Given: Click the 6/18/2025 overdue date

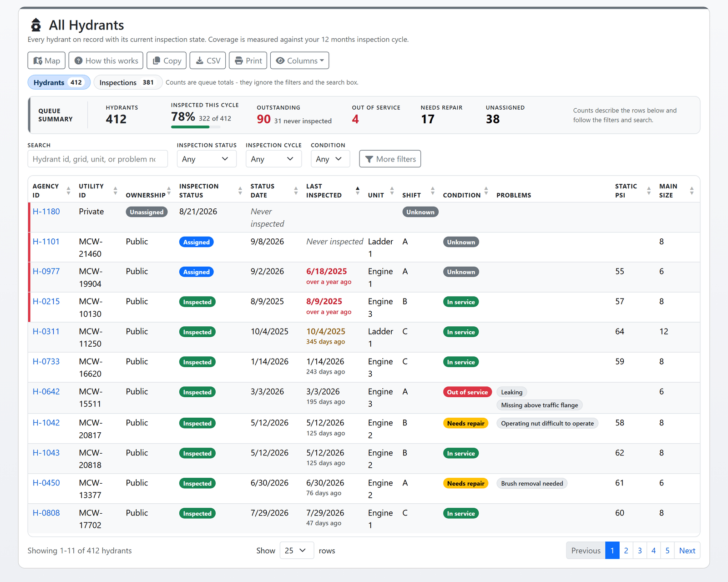Looking at the screenshot, I should tap(326, 272).
